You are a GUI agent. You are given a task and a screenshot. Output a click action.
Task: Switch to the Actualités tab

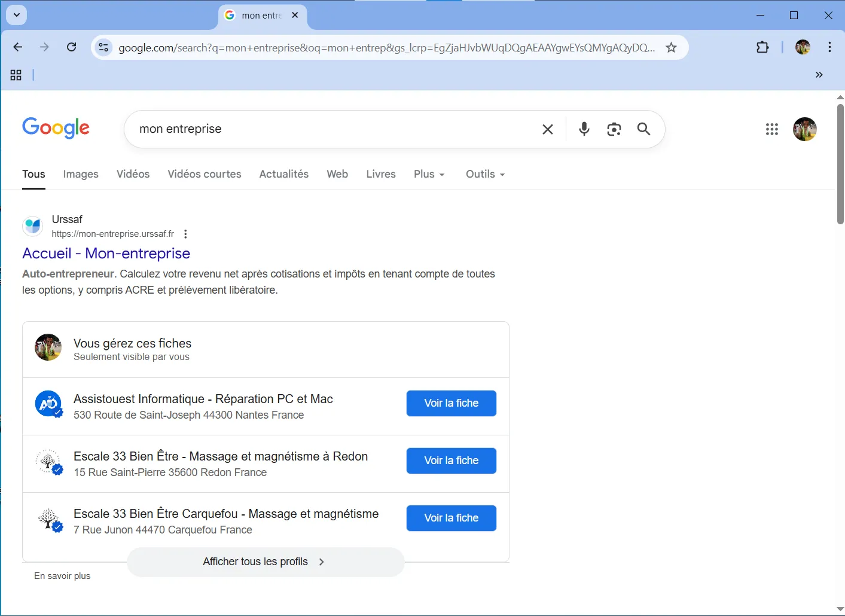pyautogui.click(x=283, y=174)
